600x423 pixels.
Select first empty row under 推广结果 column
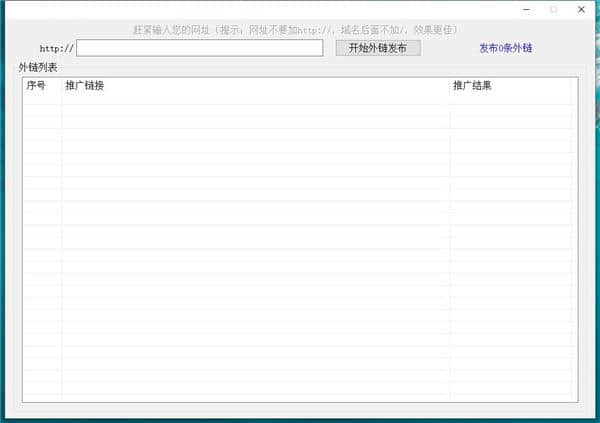(x=510, y=98)
